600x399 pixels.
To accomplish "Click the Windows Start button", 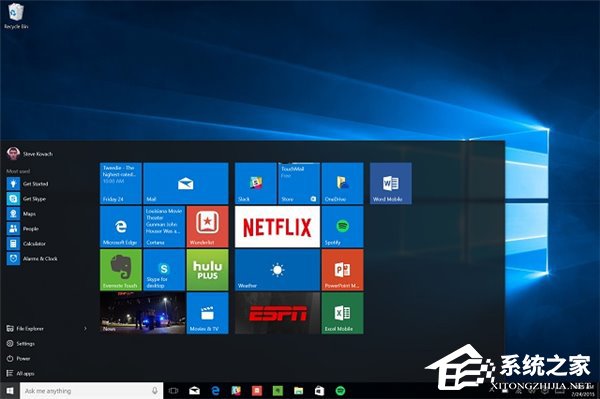I will 10,391.
